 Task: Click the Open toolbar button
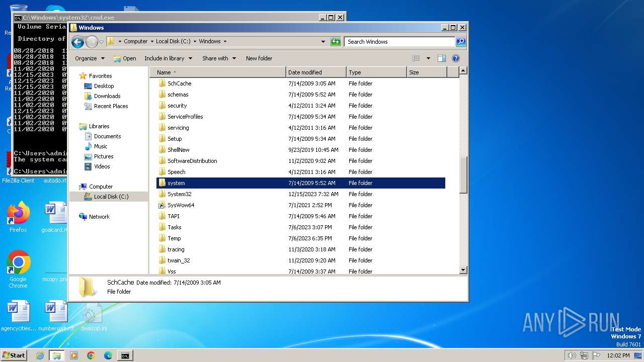pyautogui.click(x=125, y=58)
